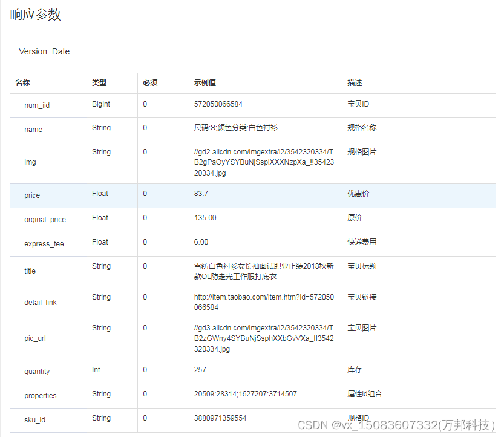Click the 宝贝图片 description
This screenshot has height=437, width=504.
coord(362,328)
